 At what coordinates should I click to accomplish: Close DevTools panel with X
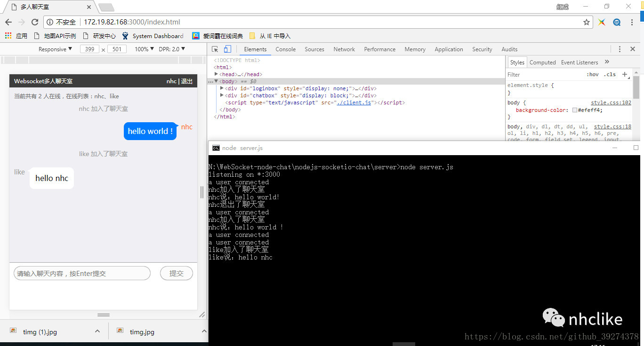click(633, 49)
